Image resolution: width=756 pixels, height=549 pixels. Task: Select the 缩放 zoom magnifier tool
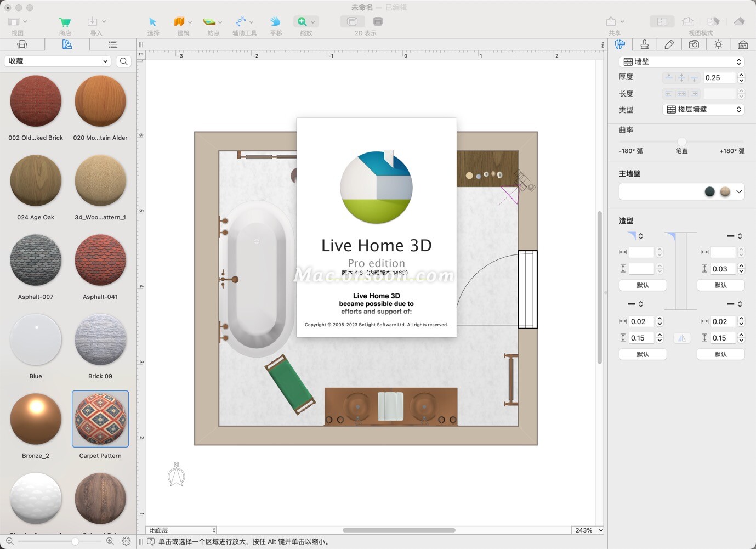302,22
